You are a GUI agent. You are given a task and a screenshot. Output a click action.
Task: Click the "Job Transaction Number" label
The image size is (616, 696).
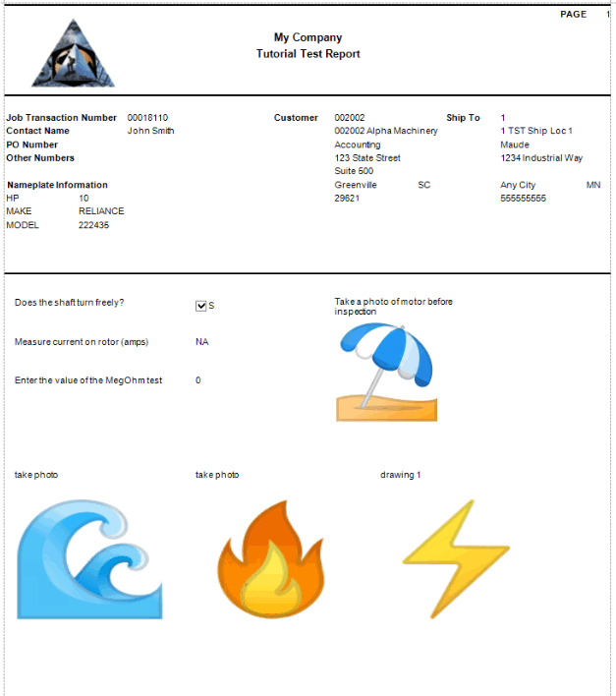pyautogui.click(x=61, y=118)
